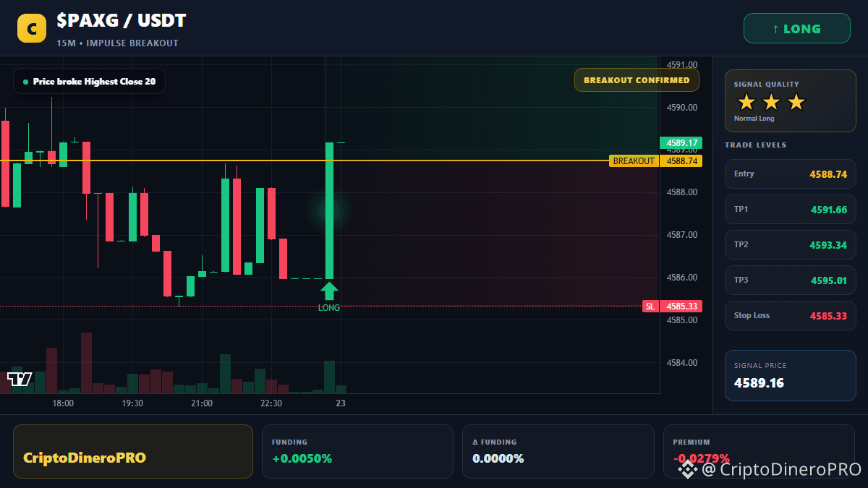Click the Signal Price 4589.16 value
This screenshot has height=488, width=868.
(x=759, y=383)
